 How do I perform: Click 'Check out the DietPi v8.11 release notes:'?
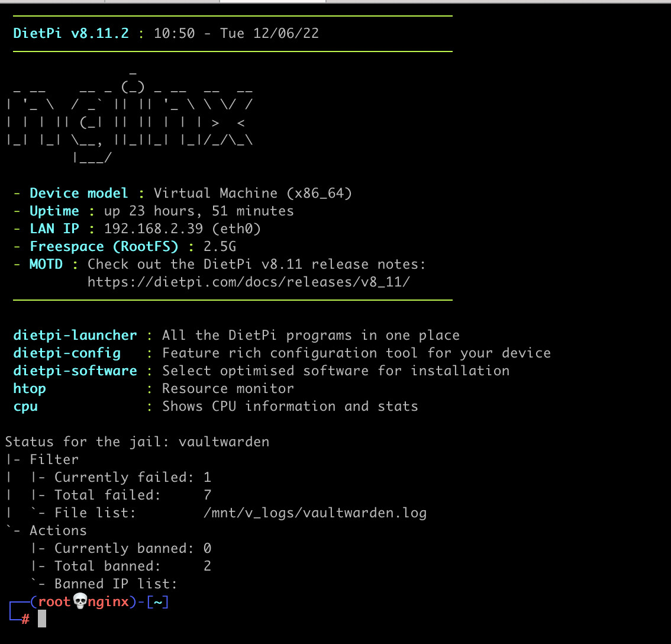pos(257,264)
